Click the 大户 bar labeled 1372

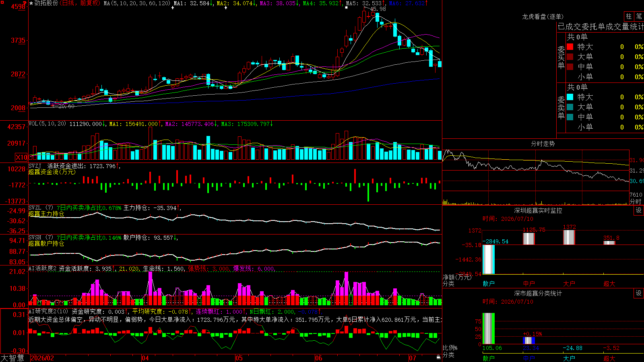tap(569, 237)
